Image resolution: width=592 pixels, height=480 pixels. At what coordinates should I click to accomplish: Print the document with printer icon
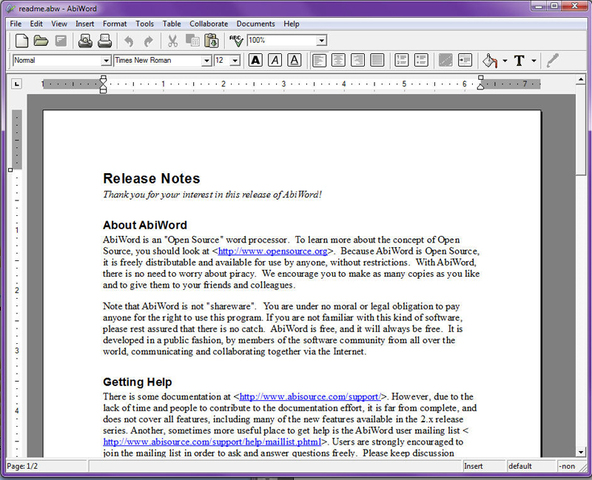click(x=105, y=41)
